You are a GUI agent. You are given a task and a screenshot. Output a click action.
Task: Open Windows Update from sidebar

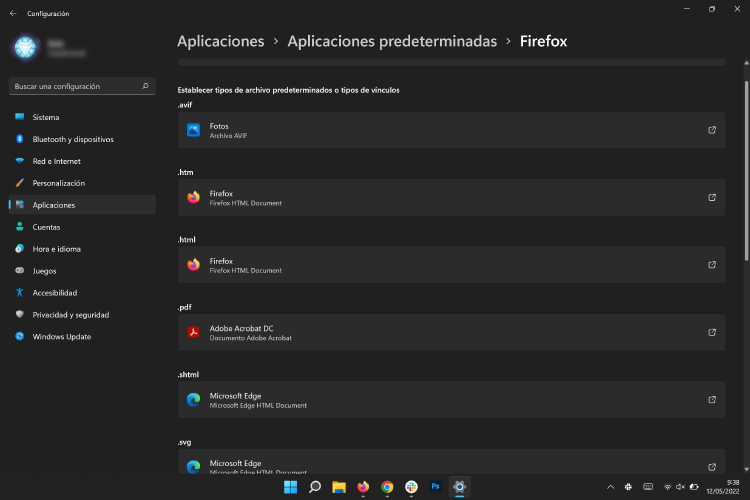click(61, 337)
